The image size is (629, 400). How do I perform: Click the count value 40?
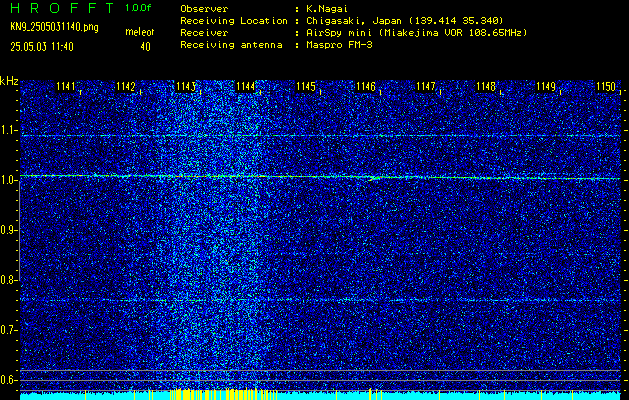pyautogui.click(x=145, y=47)
